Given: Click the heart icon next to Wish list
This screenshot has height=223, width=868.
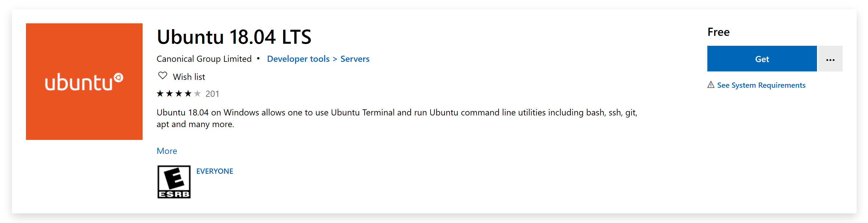Looking at the screenshot, I should click(x=163, y=76).
